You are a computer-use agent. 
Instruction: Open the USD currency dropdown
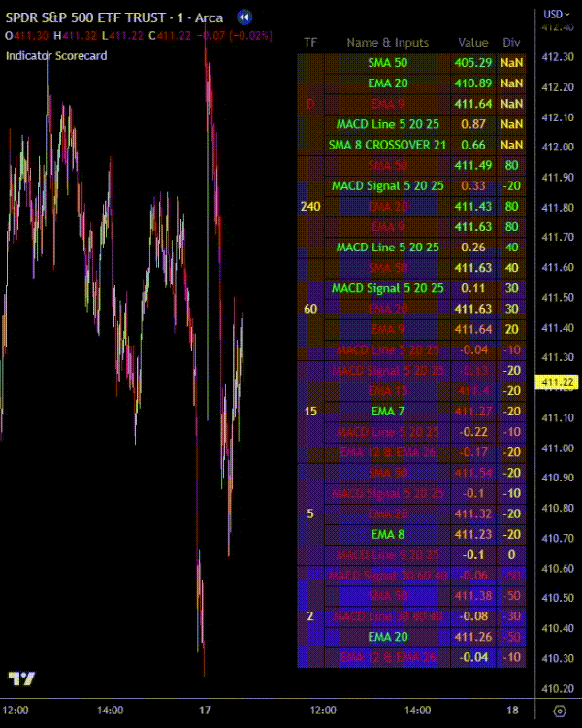557,15
